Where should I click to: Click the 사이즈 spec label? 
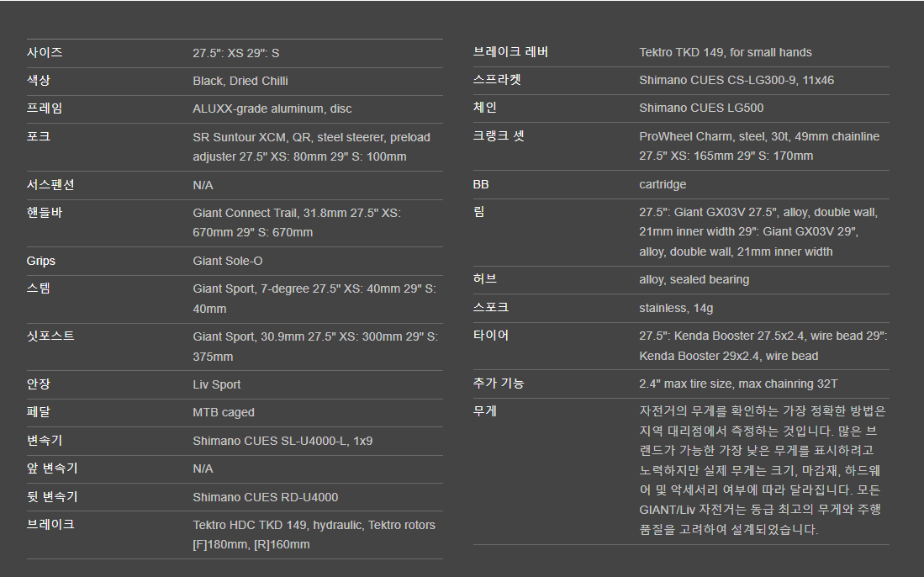click(x=45, y=52)
